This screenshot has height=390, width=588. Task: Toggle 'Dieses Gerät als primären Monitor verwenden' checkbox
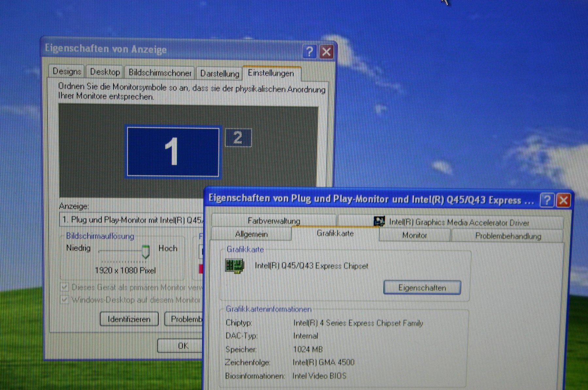coord(64,287)
